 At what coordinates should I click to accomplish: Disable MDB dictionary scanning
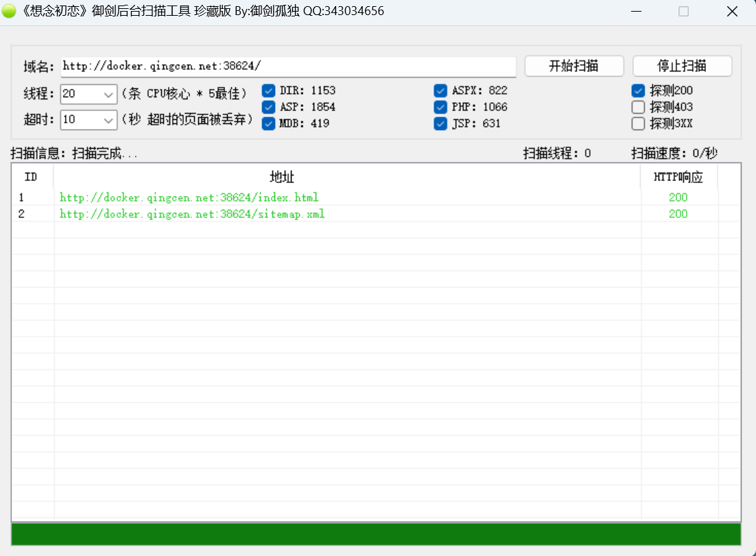click(268, 123)
